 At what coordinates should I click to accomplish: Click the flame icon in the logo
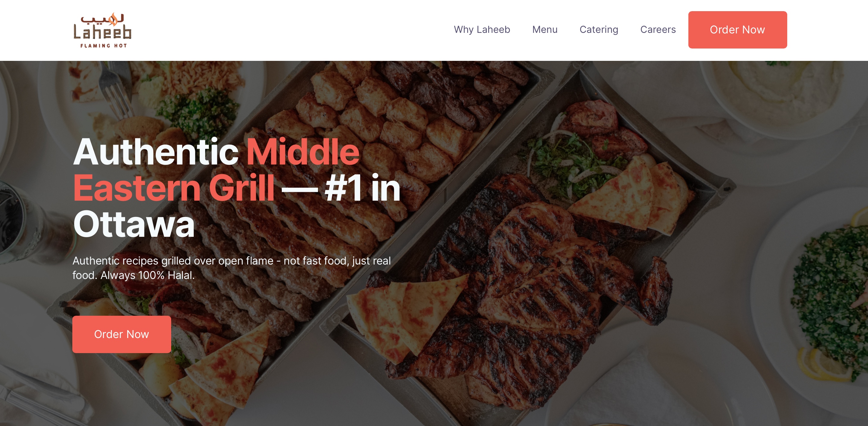click(x=114, y=20)
